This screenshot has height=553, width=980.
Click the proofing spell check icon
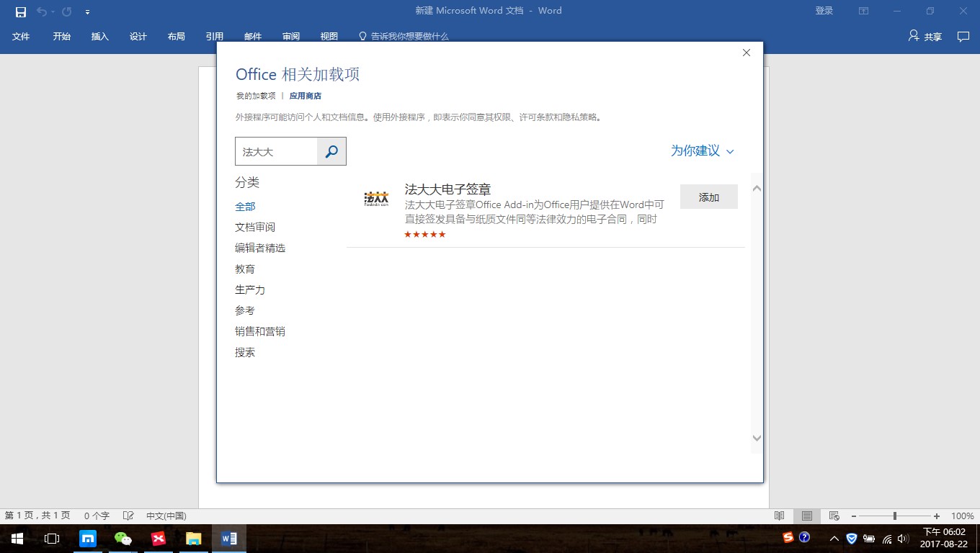coord(128,516)
